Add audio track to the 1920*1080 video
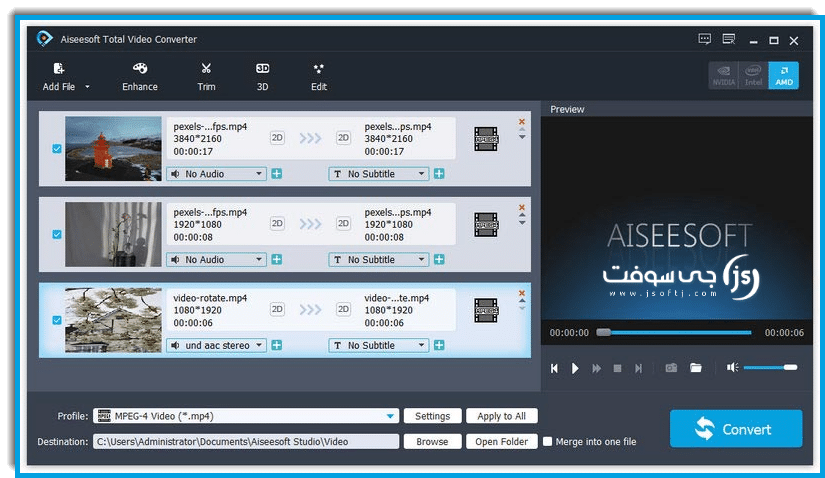825x478 pixels. click(x=277, y=260)
